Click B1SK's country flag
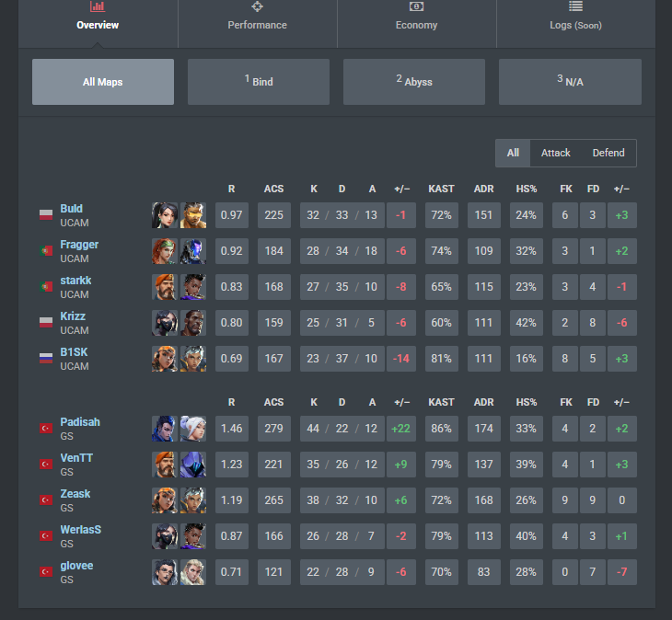The image size is (672, 620). (x=46, y=359)
